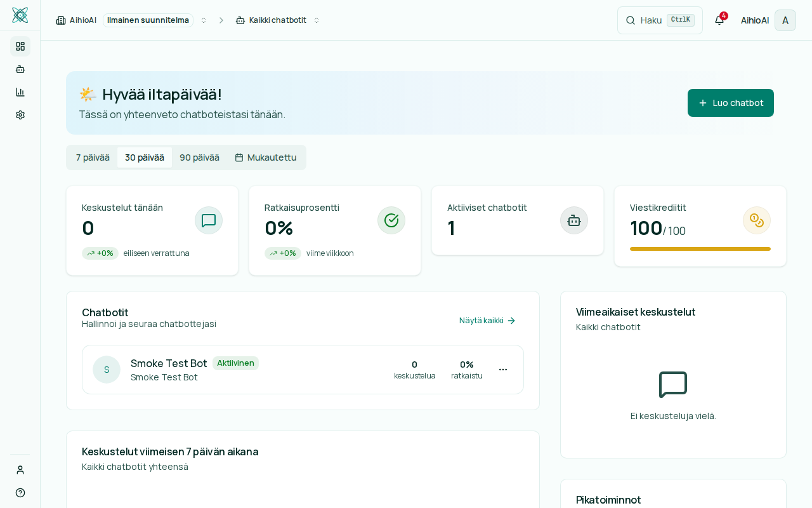Open the Mukautettu custom date range
The image size is (812, 508).
tap(266, 157)
